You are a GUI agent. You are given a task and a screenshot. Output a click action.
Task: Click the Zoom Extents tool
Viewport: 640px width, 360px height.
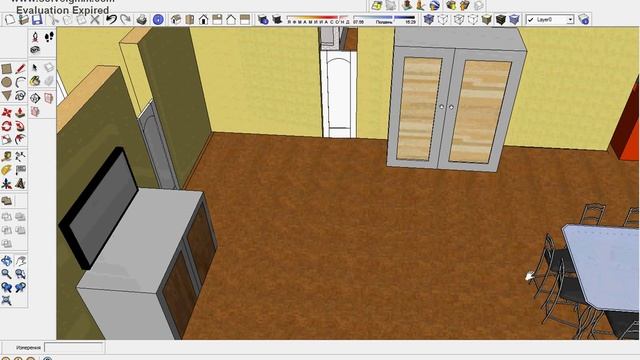click(7, 301)
